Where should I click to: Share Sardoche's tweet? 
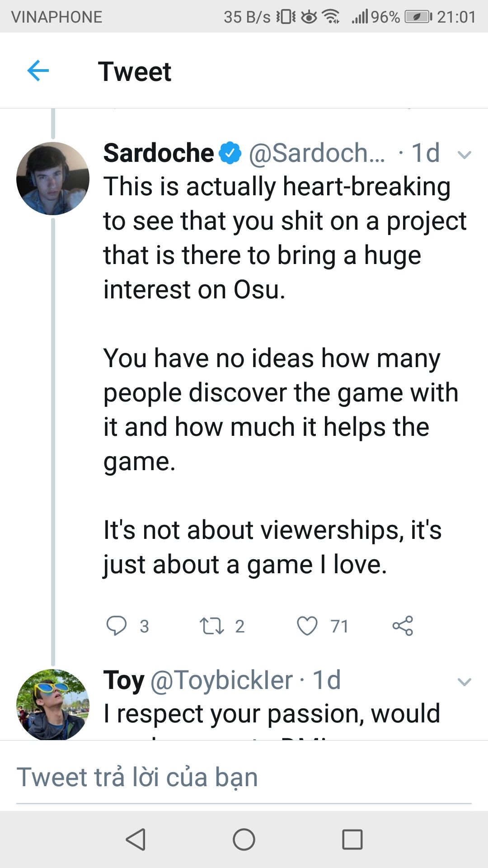tap(403, 626)
